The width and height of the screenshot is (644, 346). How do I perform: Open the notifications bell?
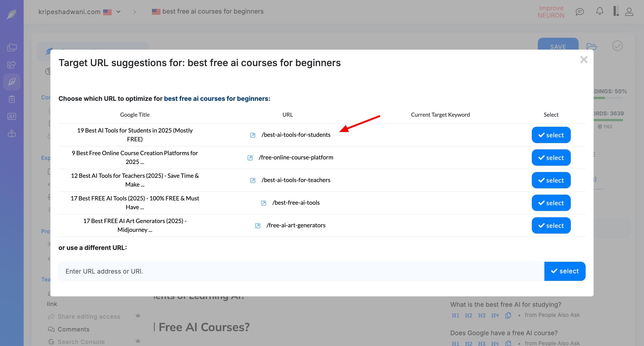(600, 11)
